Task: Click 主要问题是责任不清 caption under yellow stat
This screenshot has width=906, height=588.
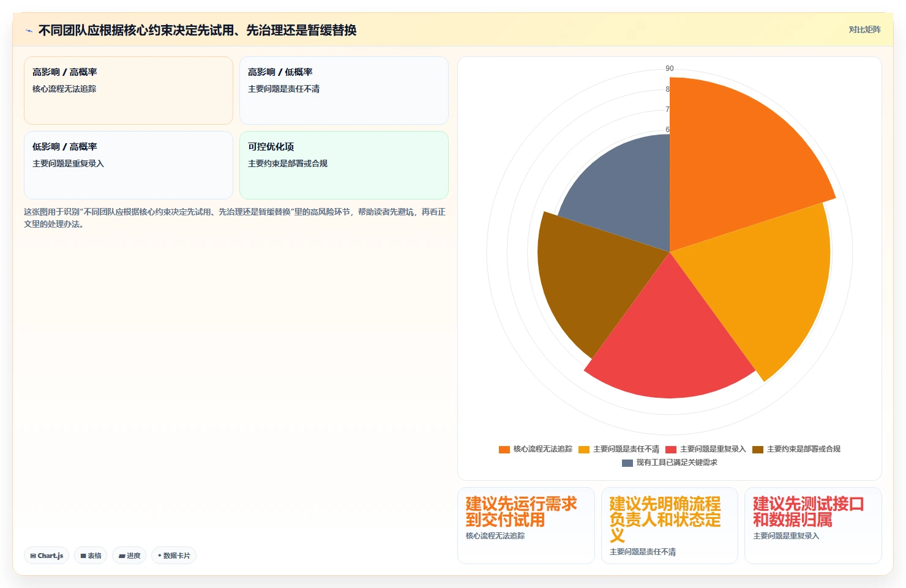Action: [x=643, y=552]
